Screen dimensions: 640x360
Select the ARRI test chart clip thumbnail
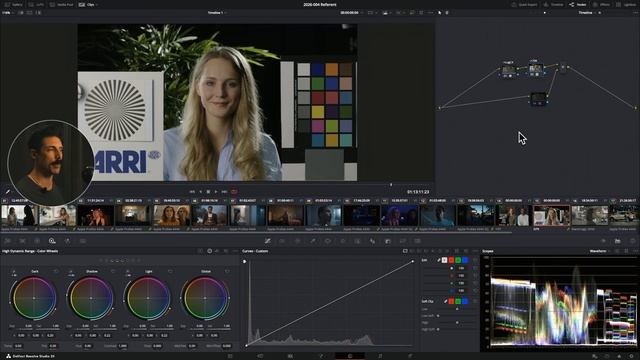pos(551,216)
